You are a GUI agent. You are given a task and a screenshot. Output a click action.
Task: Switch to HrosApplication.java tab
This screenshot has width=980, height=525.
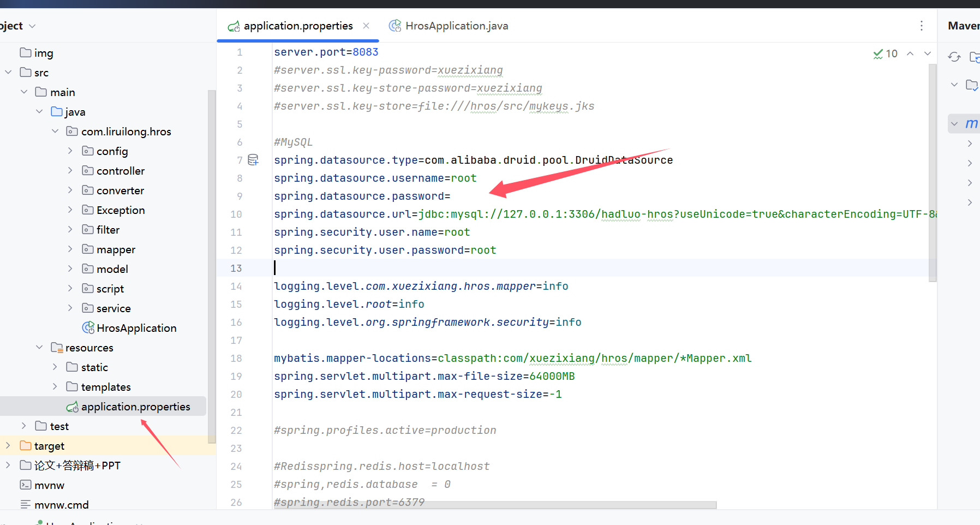pyautogui.click(x=456, y=26)
